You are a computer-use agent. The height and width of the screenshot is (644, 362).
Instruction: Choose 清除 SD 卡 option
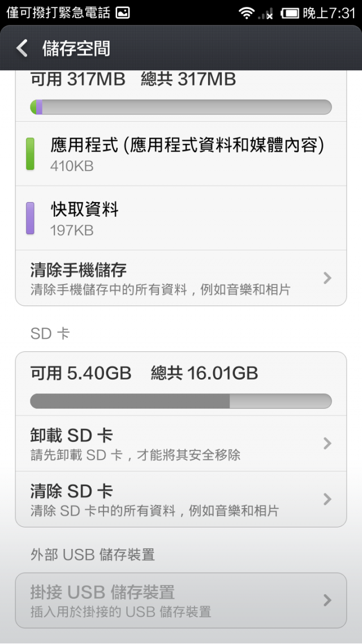[x=181, y=499]
